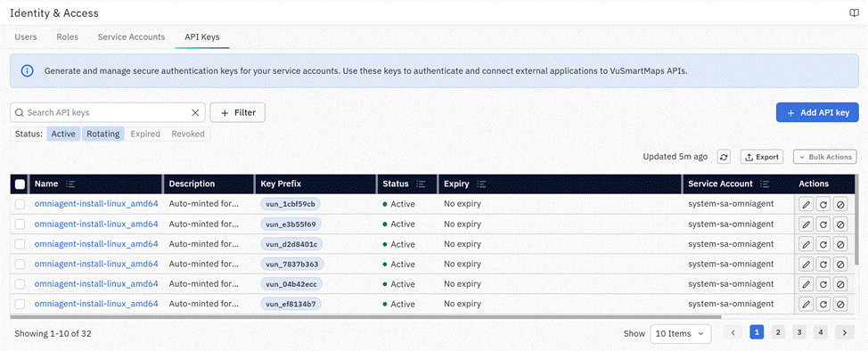The image size is (868, 351).
Task: Rotate the key vun_1cbf59cb
Action: point(823,204)
